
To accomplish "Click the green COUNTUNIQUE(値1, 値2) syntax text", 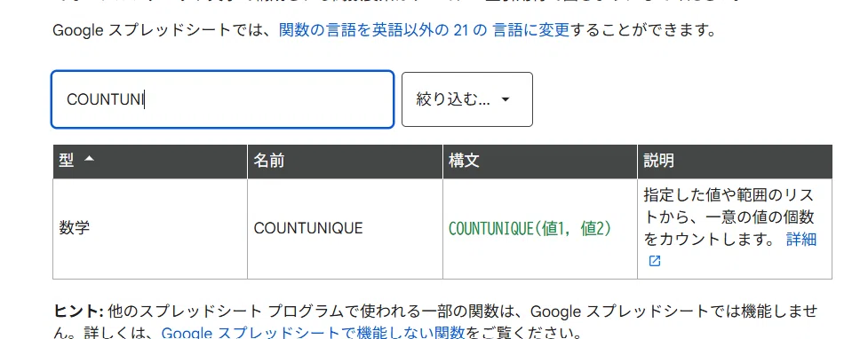I will (x=530, y=228).
